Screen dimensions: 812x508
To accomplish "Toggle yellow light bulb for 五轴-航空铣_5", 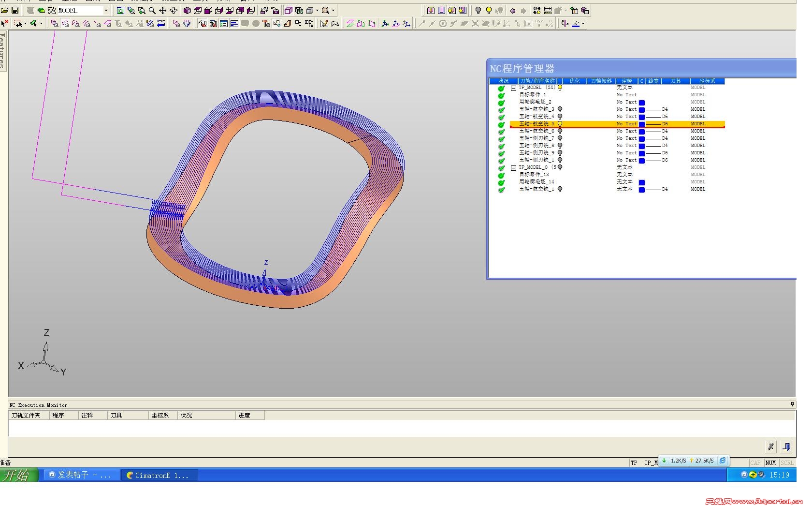I will coord(560,124).
